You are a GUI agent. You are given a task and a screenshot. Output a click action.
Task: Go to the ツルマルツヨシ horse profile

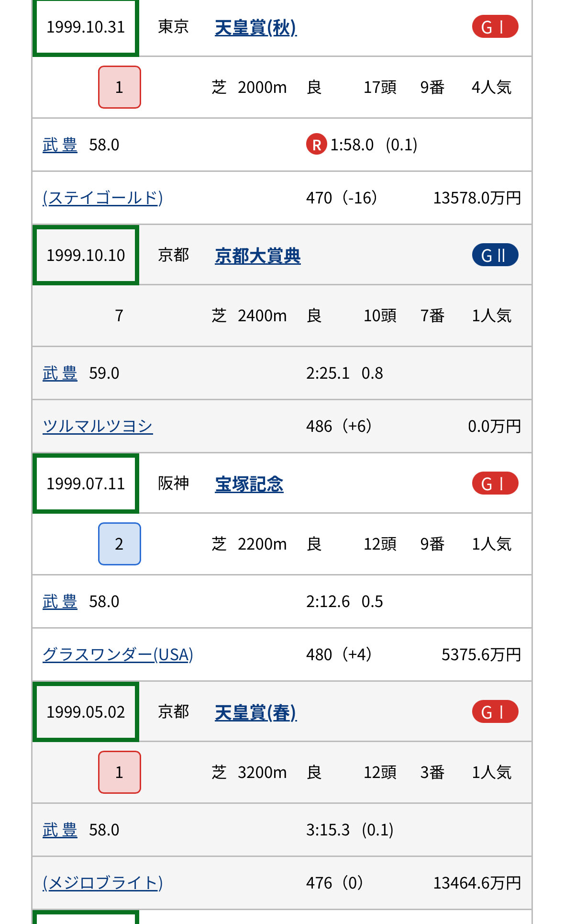(98, 427)
